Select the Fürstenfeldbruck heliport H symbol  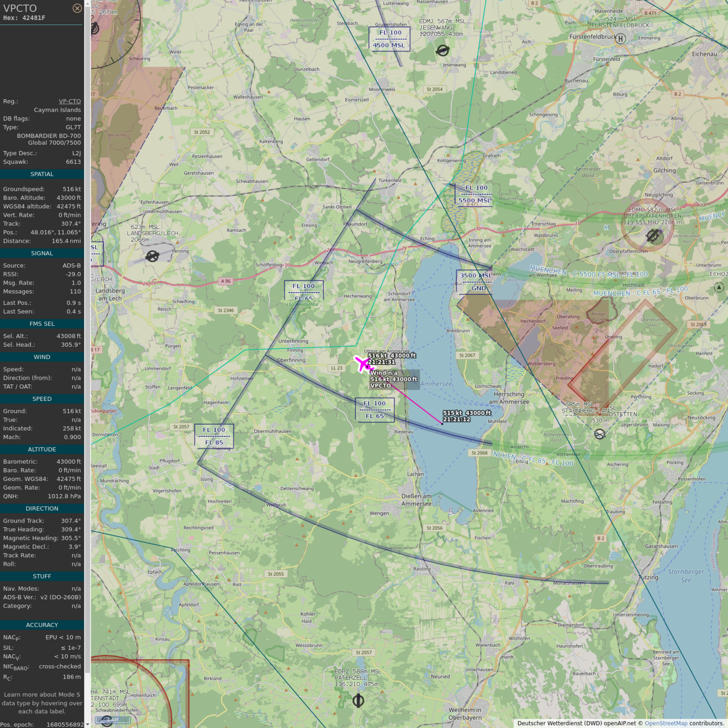click(620, 38)
